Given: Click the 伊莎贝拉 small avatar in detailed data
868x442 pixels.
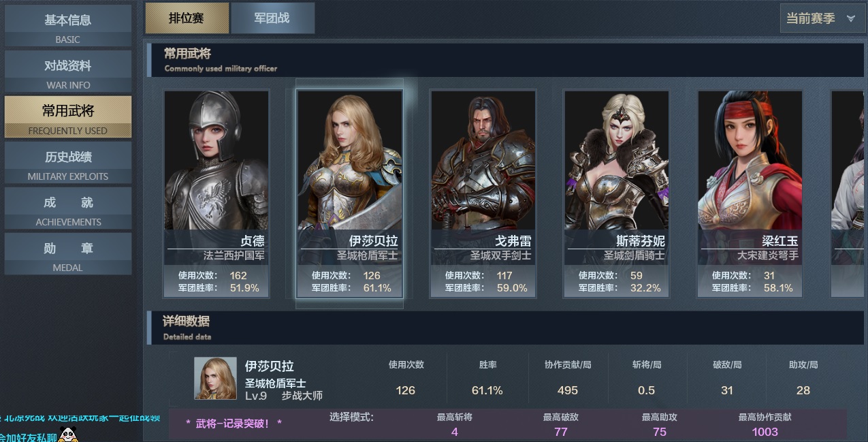Looking at the screenshot, I should point(215,378).
